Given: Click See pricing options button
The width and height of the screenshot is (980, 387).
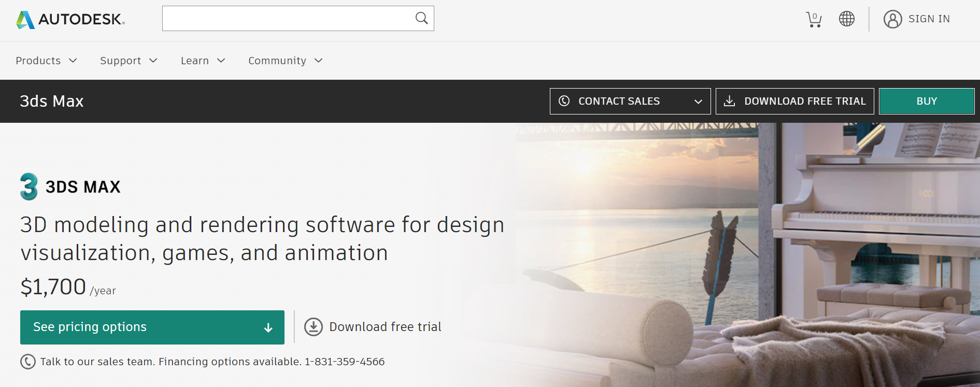Looking at the screenshot, I should coord(152,327).
